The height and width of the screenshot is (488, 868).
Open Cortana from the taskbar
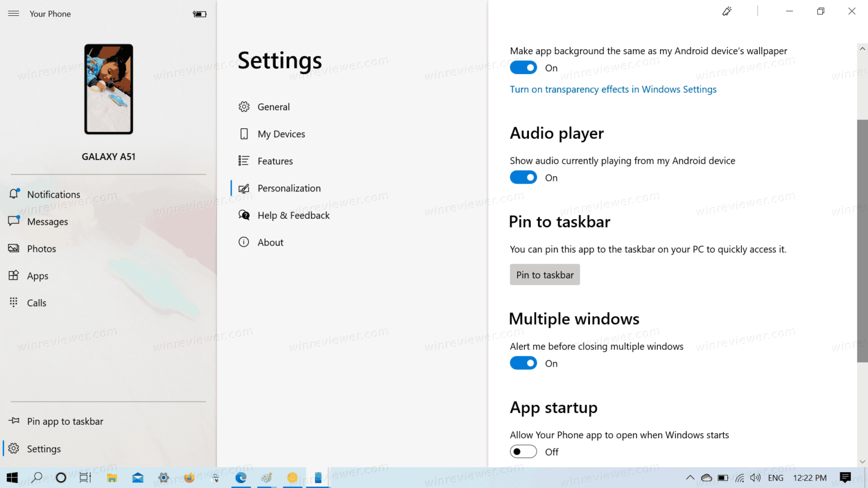pos(61,478)
